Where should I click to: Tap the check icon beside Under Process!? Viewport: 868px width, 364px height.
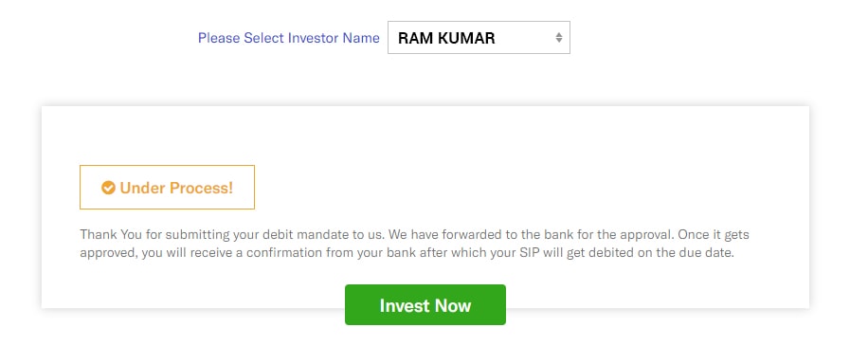coord(108,188)
